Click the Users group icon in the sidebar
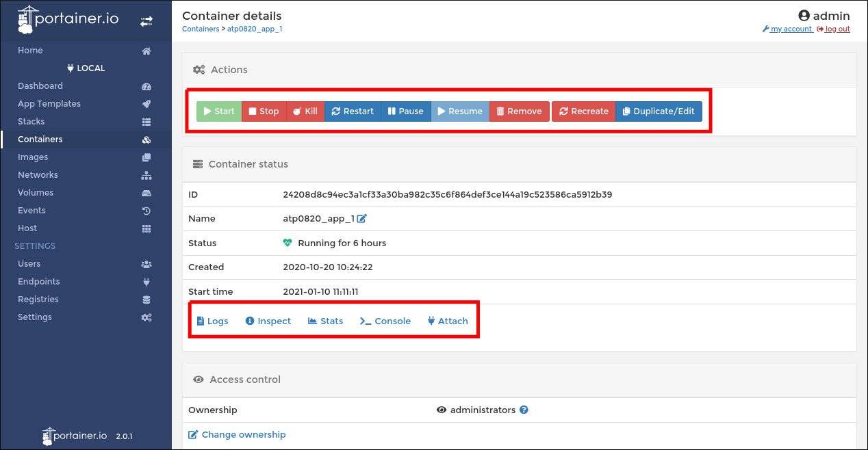The image size is (868, 450). (x=146, y=263)
